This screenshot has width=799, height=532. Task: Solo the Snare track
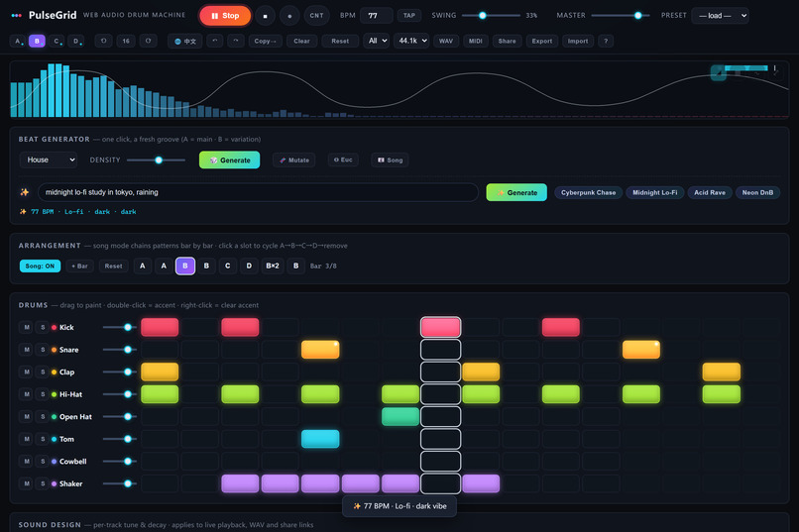pyautogui.click(x=43, y=350)
